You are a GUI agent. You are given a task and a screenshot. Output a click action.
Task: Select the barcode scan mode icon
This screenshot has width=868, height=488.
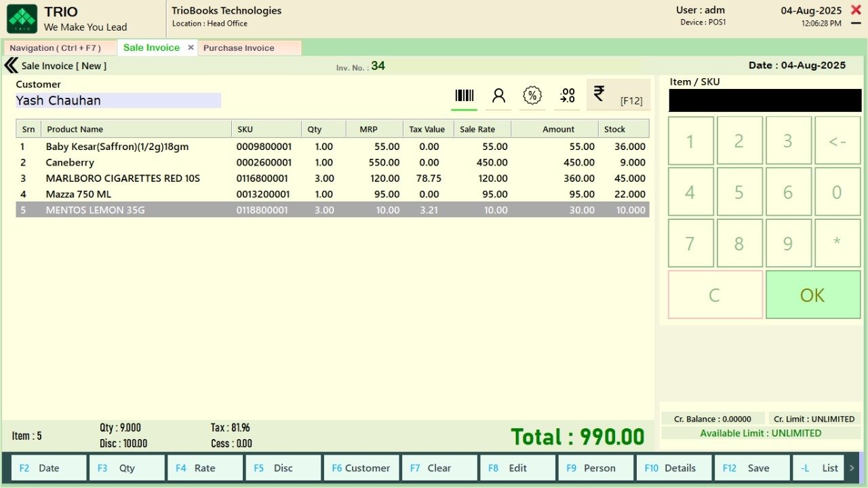pyautogui.click(x=465, y=96)
